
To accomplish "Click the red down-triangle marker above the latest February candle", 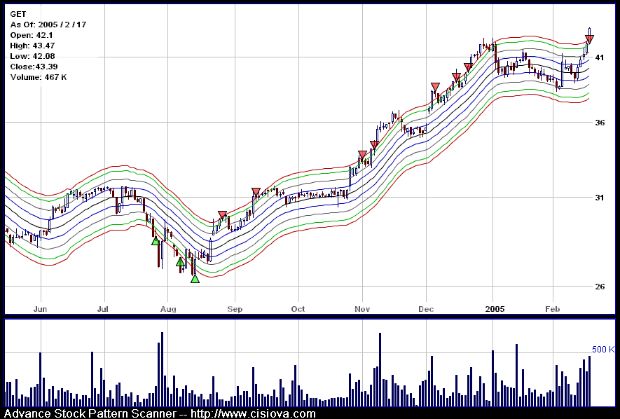I will click(x=589, y=39).
